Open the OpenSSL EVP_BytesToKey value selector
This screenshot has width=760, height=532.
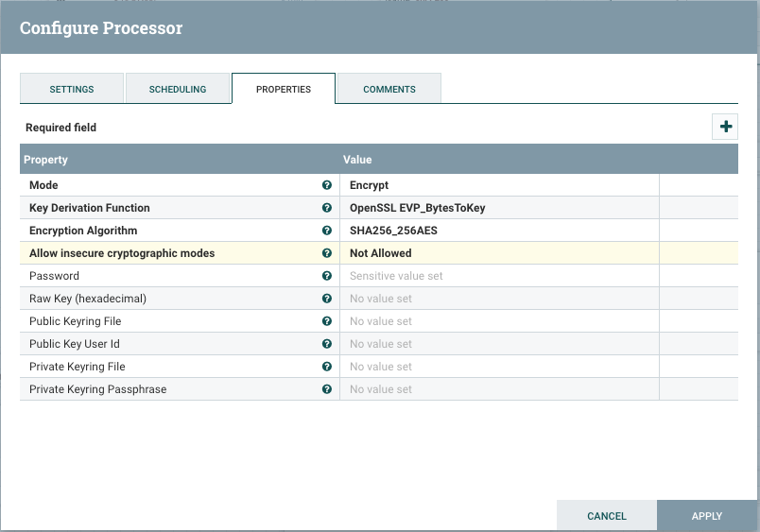click(499, 208)
